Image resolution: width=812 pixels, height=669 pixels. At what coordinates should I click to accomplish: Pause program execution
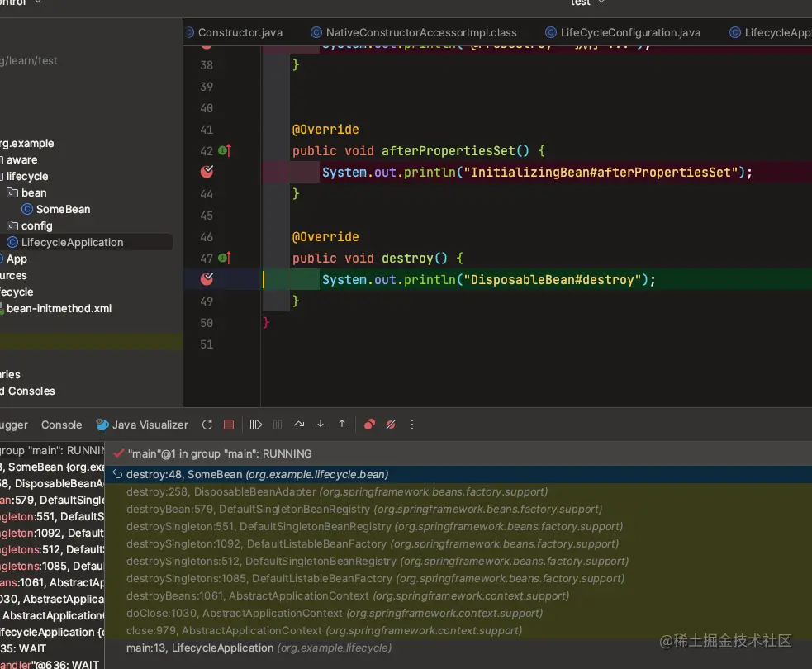click(x=278, y=425)
